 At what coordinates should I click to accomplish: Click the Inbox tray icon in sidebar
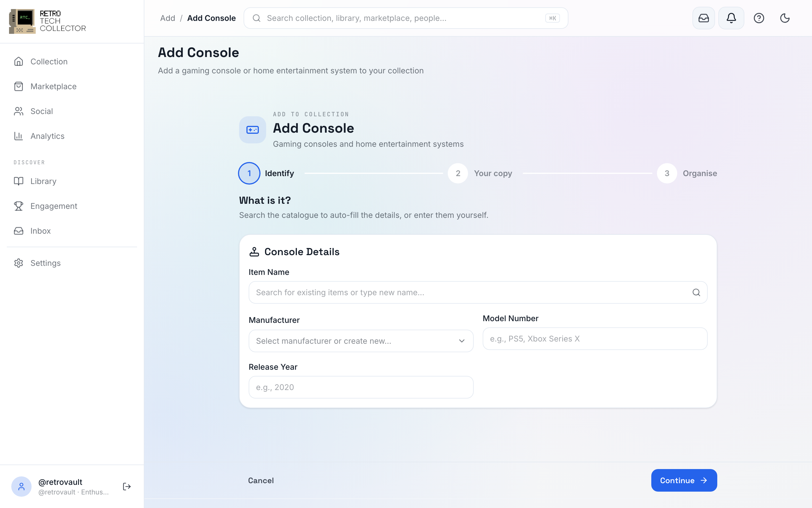point(18,231)
